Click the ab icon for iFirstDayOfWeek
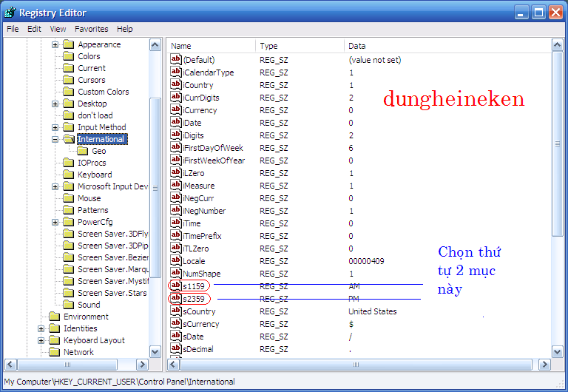The image size is (568, 392). pos(176,147)
